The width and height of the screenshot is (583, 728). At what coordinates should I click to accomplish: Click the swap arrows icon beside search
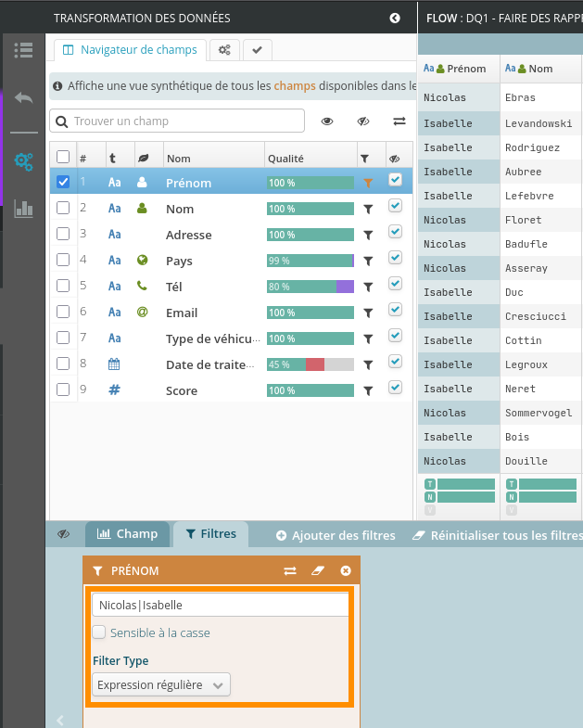click(399, 121)
